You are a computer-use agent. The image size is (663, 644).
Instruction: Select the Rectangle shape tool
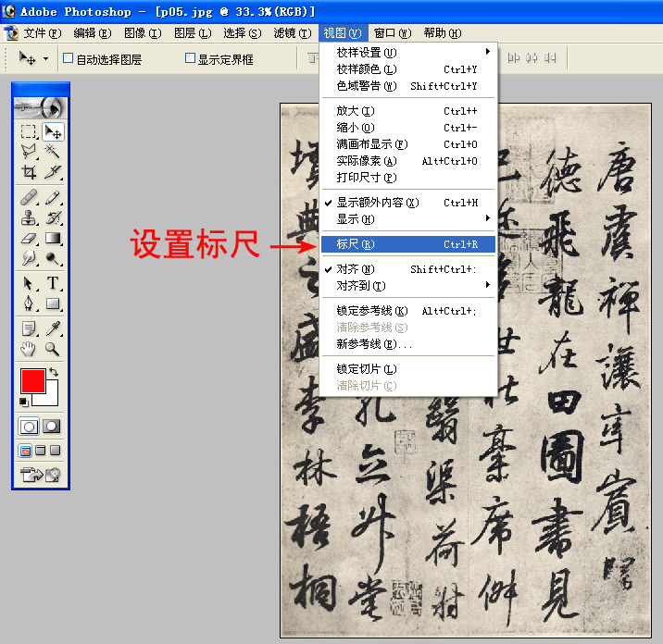pos(54,303)
